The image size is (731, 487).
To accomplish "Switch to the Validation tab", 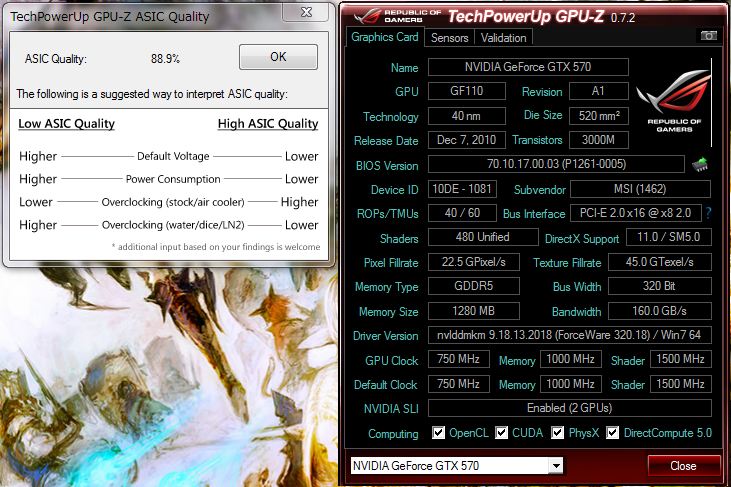I will [503, 38].
